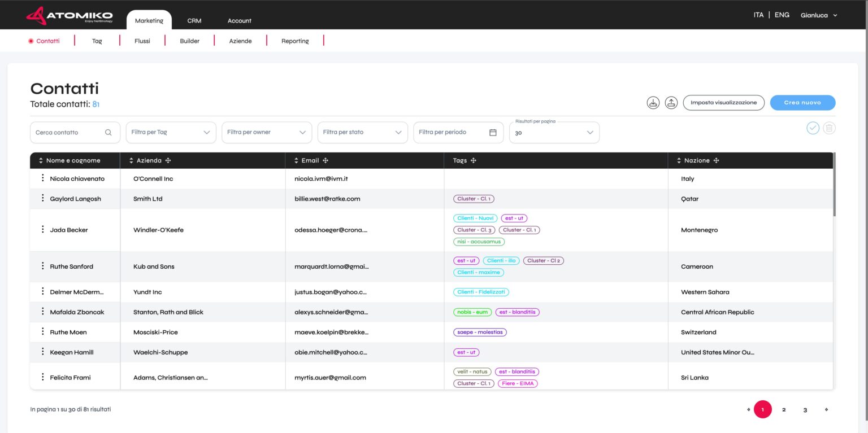Click the Crea nuovo button

click(802, 102)
